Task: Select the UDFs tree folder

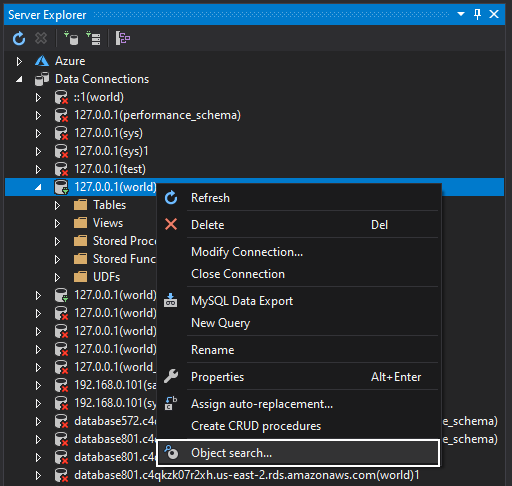Action: [106, 277]
